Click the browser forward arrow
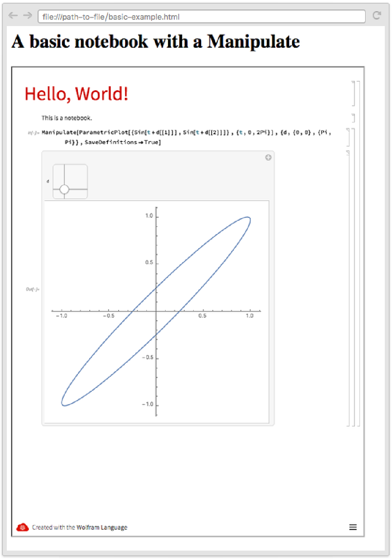Image resolution: width=392 pixels, height=559 pixels. pos(27,16)
